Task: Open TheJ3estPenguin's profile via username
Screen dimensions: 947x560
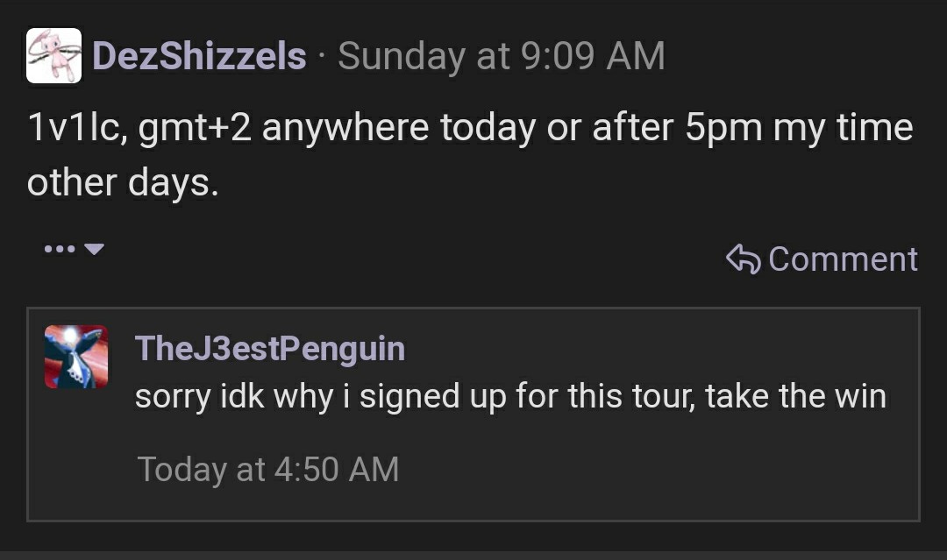Action: click(269, 349)
